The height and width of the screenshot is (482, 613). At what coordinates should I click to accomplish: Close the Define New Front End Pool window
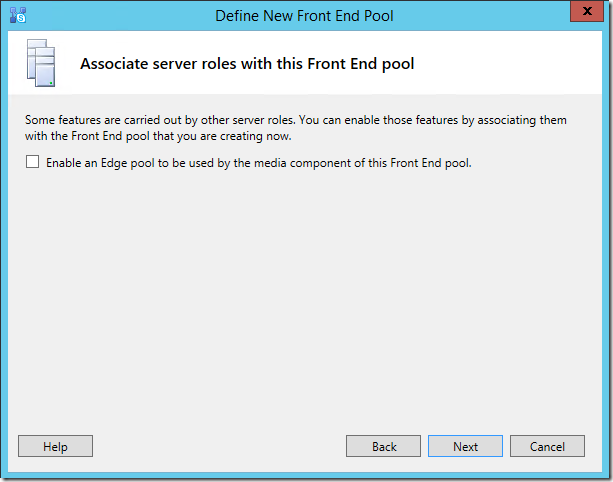coord(587,11)
